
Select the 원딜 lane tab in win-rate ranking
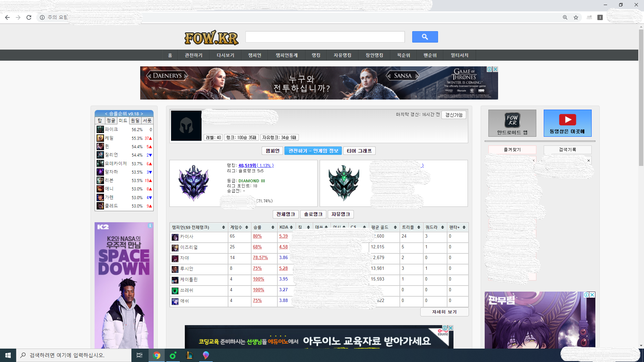pos(135,121)
